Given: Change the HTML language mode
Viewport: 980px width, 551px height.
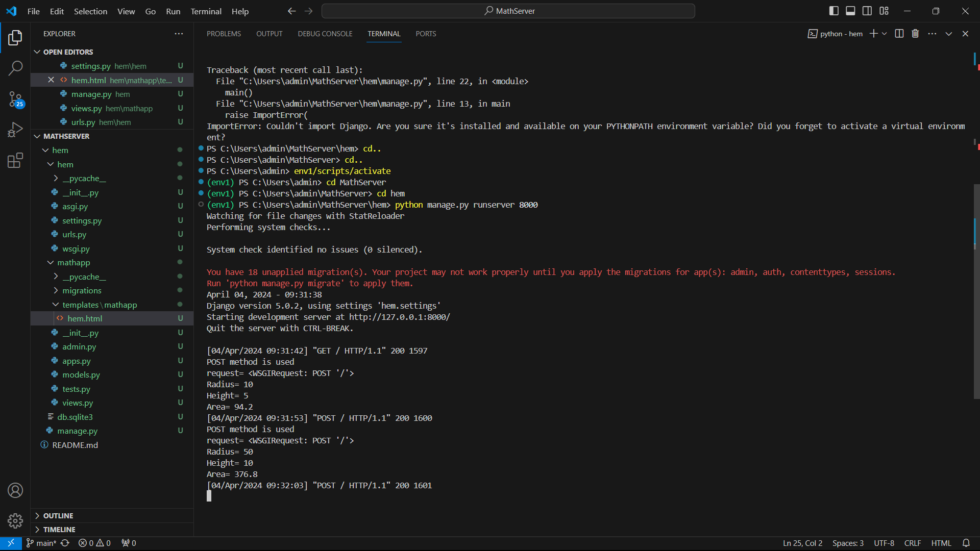Looking at the screenshot, I should [x=941, y=543].
